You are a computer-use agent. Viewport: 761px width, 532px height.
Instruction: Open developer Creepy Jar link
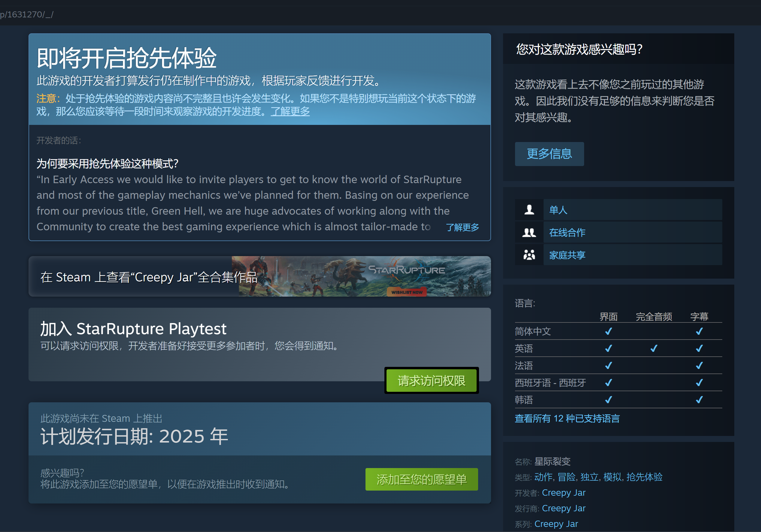tap(563, 493)
